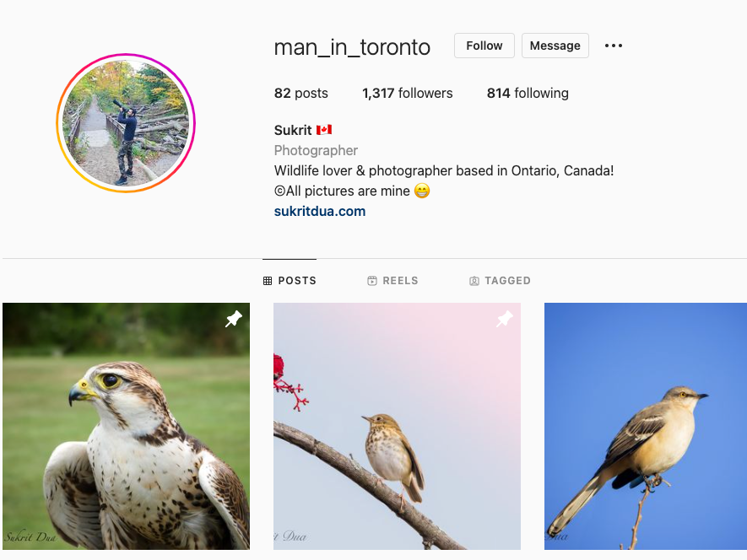This screenshot has height=560, width=747.
Task: Click the grinning emoji in the bio
Action: tap(422, 191)
